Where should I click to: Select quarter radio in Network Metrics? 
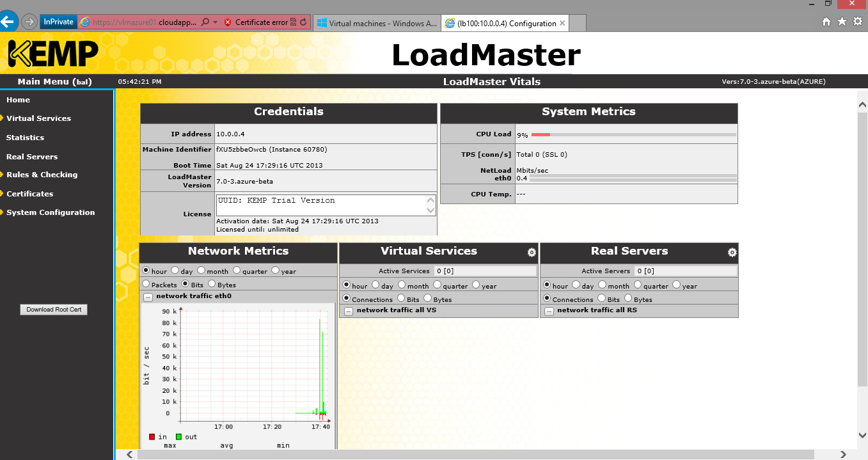[237, 271]
